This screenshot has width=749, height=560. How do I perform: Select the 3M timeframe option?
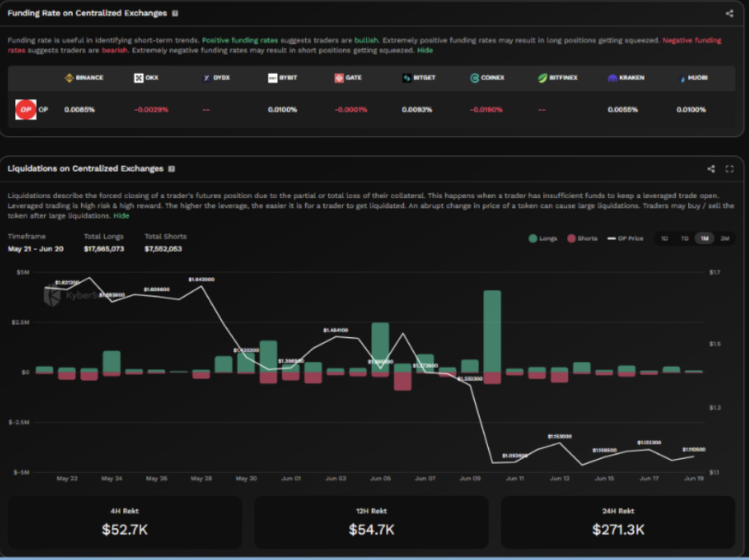[x=724, y=239]
